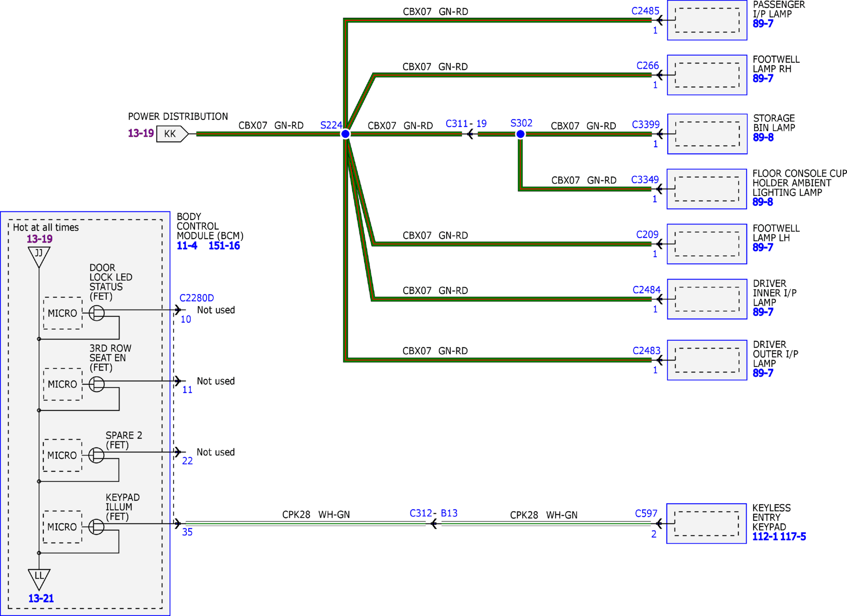Open the 151-16 BCM page reference
The width and height of the screenshot is (847, 616).
pyautogui.click(x=224, y=246)
